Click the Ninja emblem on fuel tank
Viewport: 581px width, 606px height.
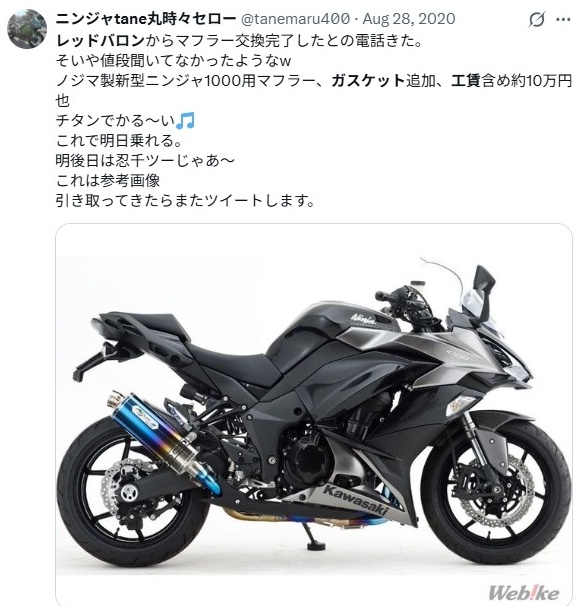point(363,319)
